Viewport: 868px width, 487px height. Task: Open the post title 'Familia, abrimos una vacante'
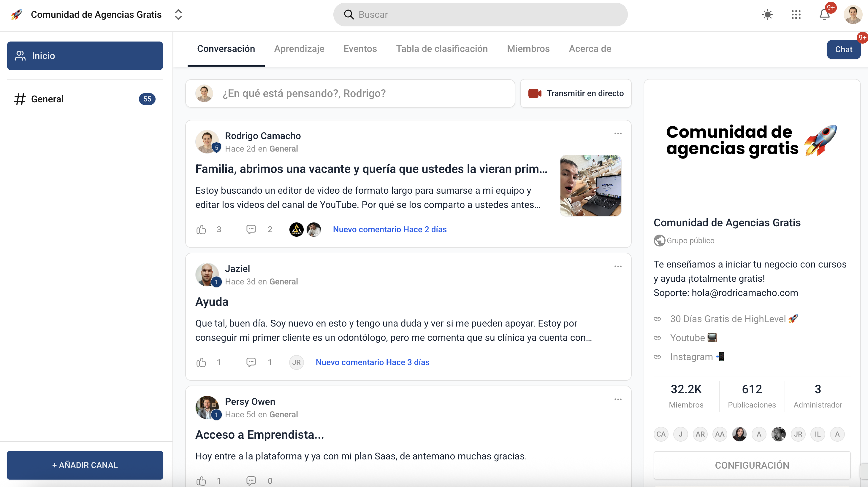coord(371,169)
